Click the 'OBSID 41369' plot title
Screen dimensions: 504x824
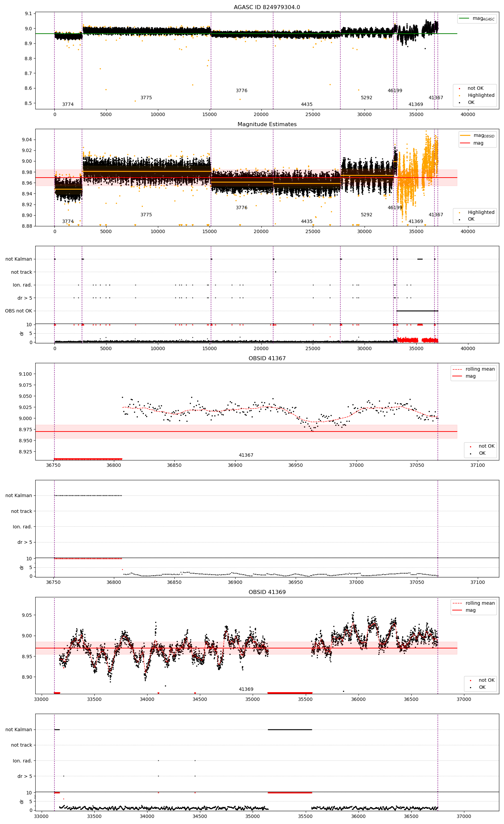tap(267, 592)
